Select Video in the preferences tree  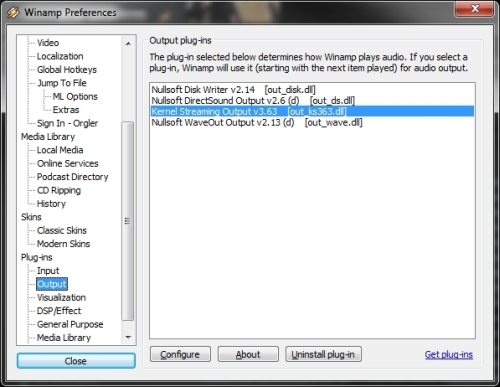[48, 43]
